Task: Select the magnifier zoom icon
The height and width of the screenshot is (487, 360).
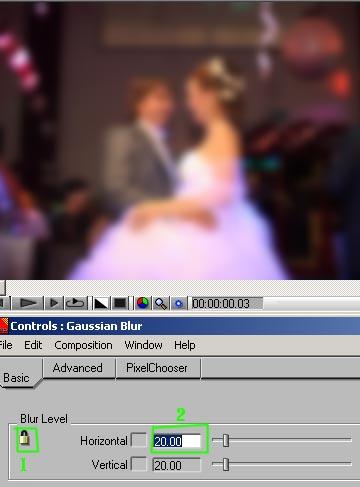Action: (x=161, y=303)
